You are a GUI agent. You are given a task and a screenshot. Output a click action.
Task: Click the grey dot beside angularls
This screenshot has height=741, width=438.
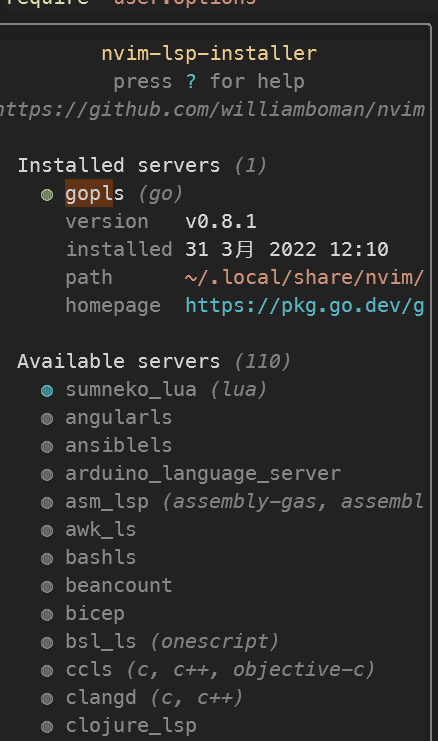[x=47, y=419]
